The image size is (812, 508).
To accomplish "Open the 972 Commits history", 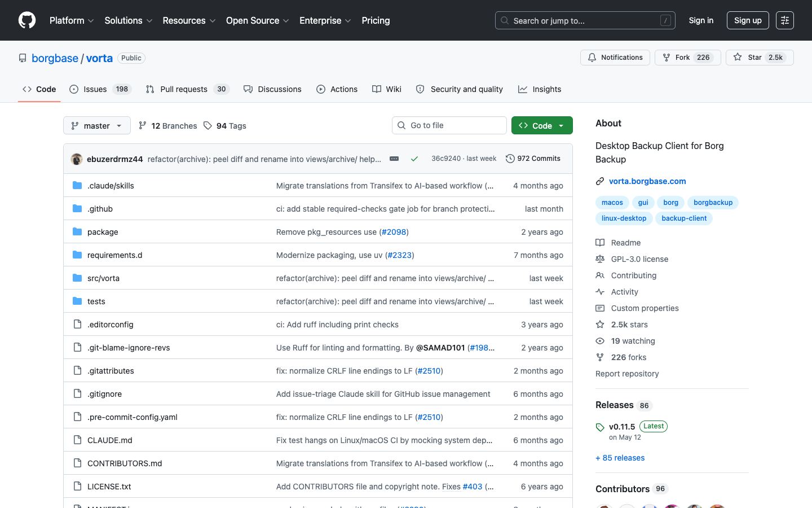I will [533, 159].
